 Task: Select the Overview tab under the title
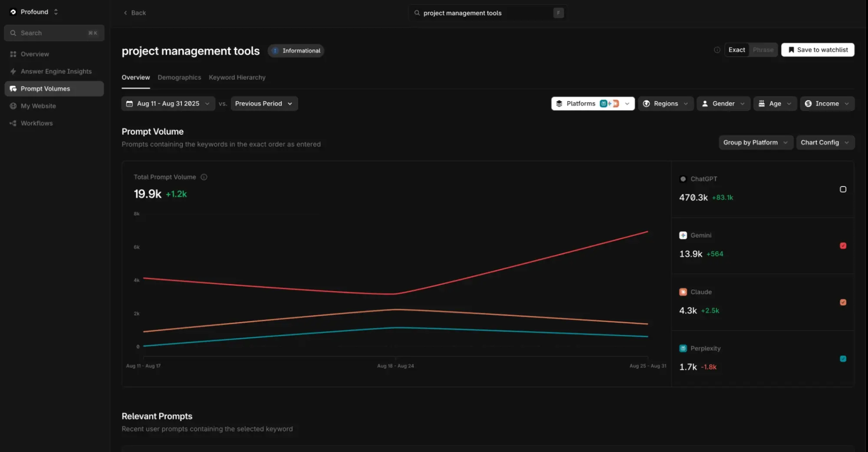point(135,78)
